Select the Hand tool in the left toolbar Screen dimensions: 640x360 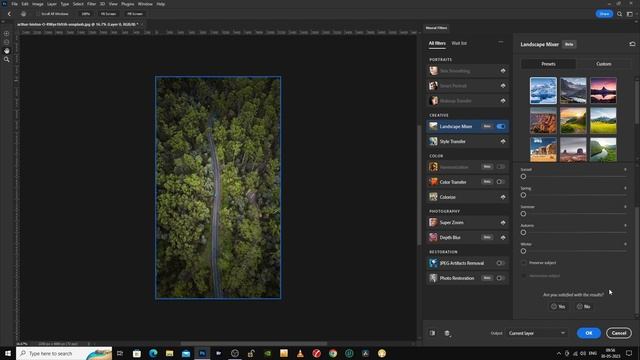click(7, 51)
